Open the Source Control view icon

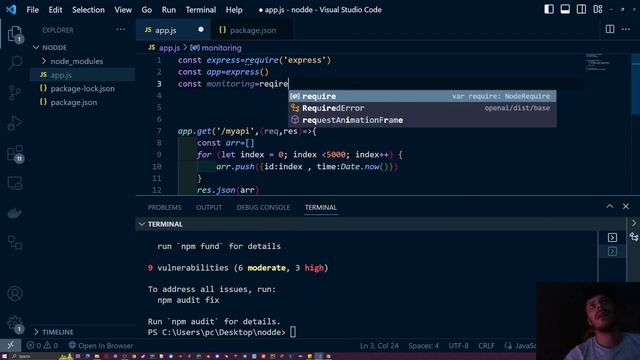15,93
